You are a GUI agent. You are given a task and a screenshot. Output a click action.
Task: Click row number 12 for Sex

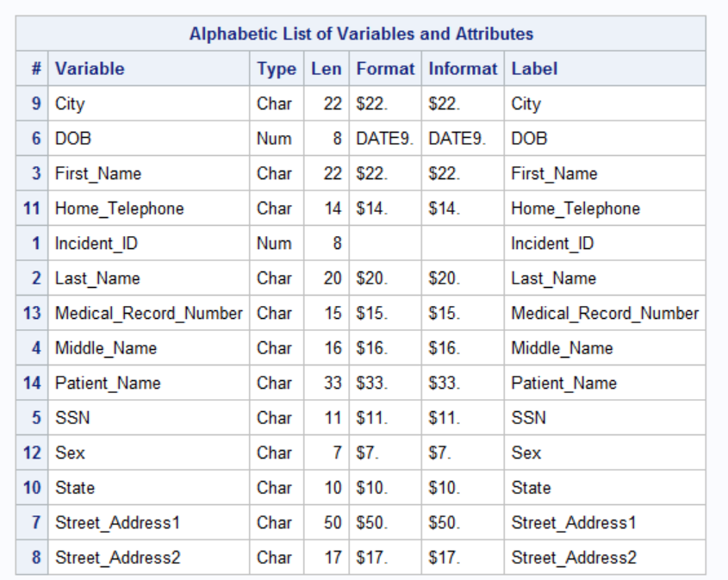[x=32, y=453]
